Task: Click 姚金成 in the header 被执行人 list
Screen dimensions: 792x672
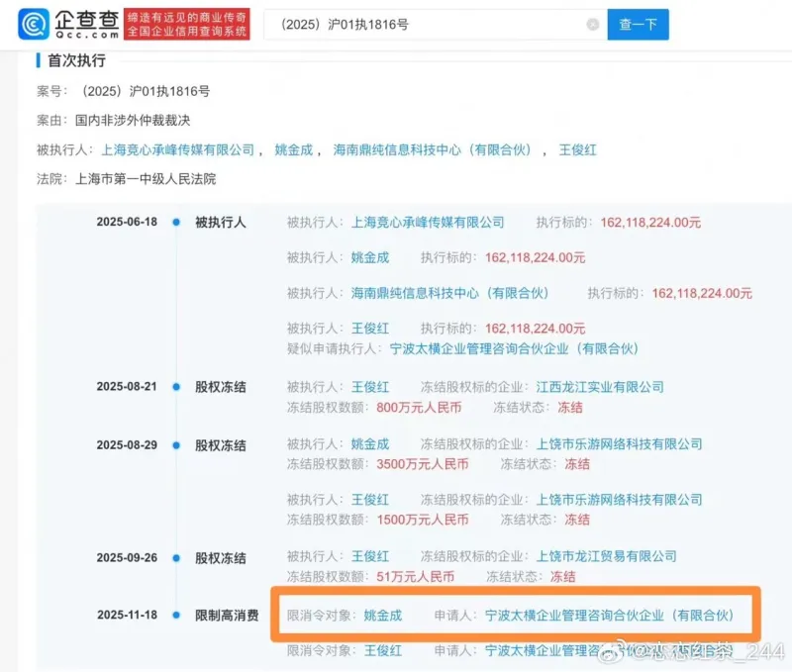Action: [293, 150]
